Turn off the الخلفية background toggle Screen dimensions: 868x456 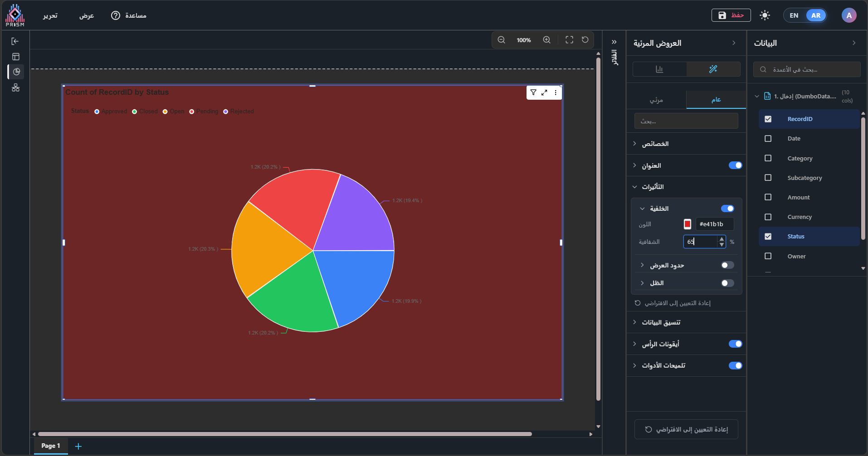pyautogui.click(x=727, y=209)
